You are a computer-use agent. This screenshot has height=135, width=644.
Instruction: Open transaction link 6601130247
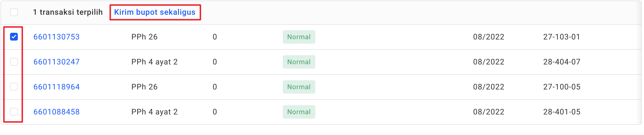[56, 62]
